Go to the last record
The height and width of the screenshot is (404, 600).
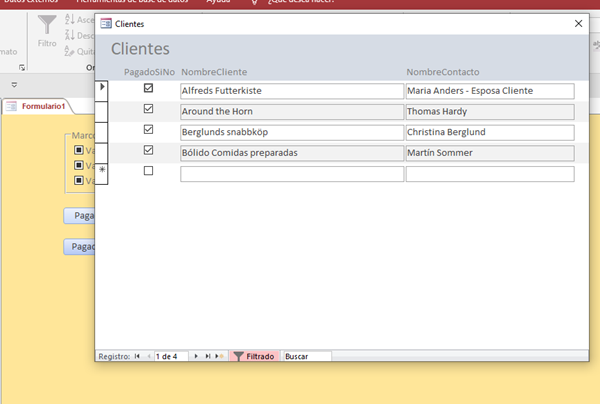208,356
